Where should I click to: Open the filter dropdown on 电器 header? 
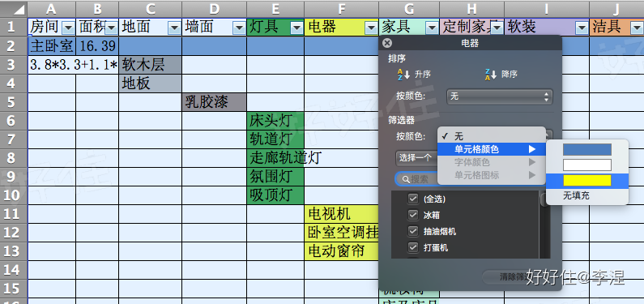click(371, 28)
